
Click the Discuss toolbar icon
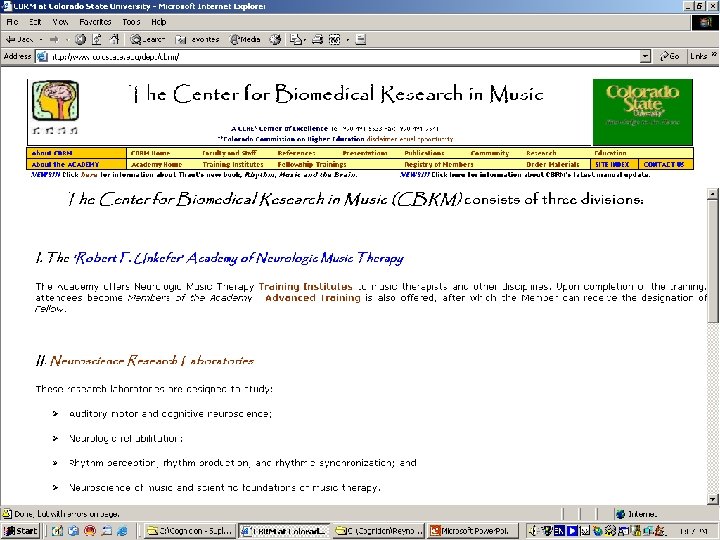(361, 39)
